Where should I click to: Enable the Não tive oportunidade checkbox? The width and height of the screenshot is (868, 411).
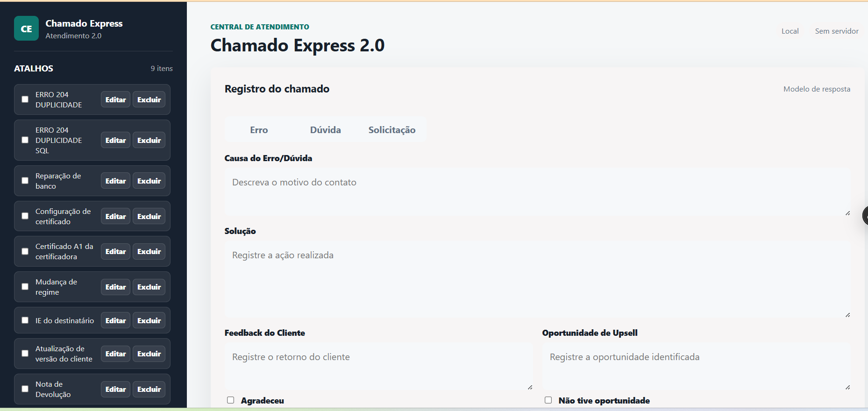(548, 400)
